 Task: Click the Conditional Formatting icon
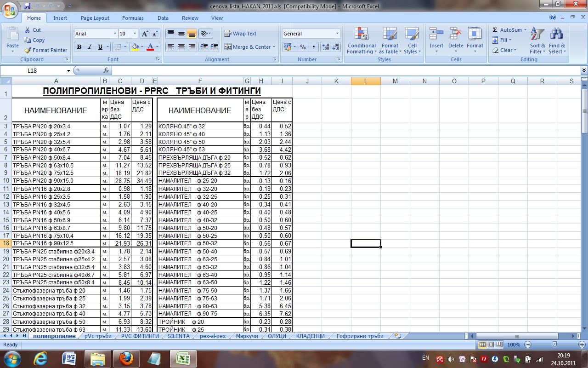[362, 35]
